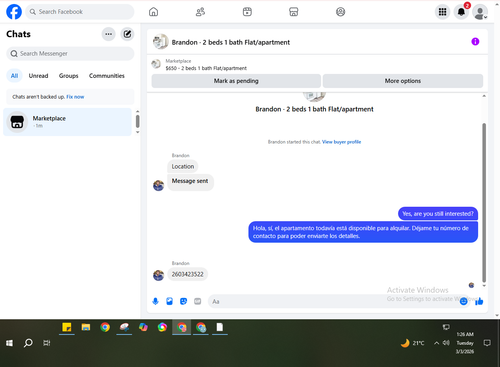Open Windows notification center

point(487,343)
